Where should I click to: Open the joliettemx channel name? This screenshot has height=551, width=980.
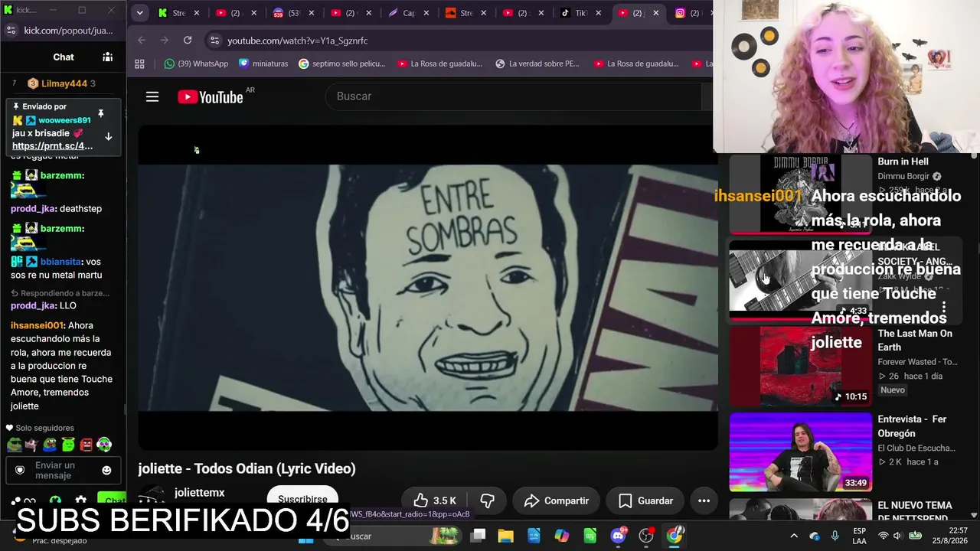[199, 493]
